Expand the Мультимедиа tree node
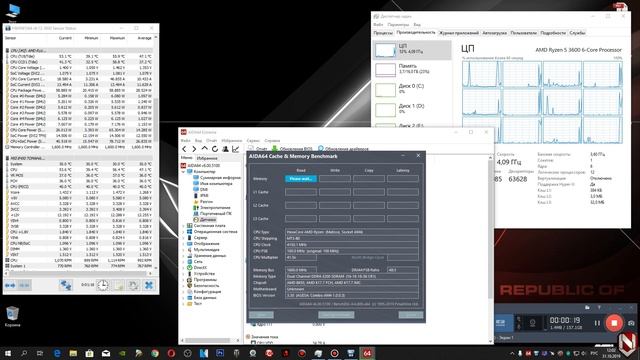This screenshot has height=360, width=640. [x=184, y=250]
